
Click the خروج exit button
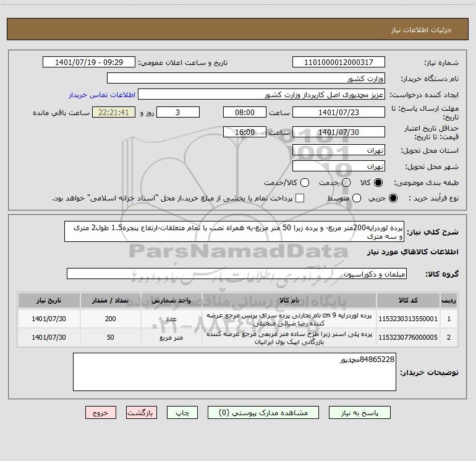(101, 413)
